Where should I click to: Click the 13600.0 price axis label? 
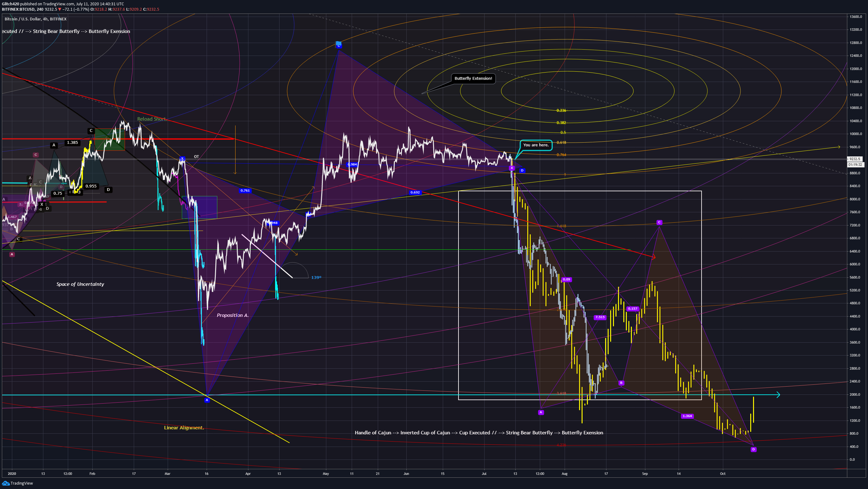pyautogui.click(x=856, y=17)
